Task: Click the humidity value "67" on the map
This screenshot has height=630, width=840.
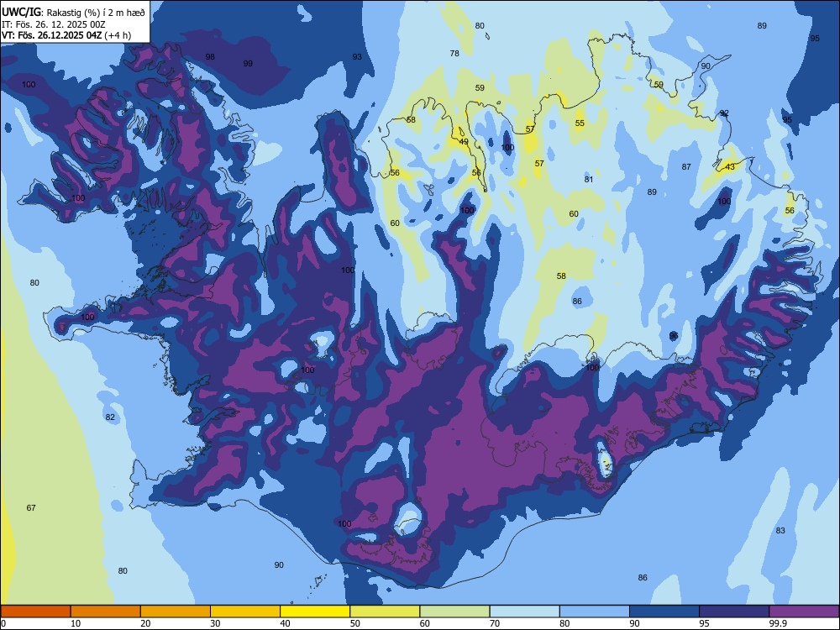Action: coord(31,508)
